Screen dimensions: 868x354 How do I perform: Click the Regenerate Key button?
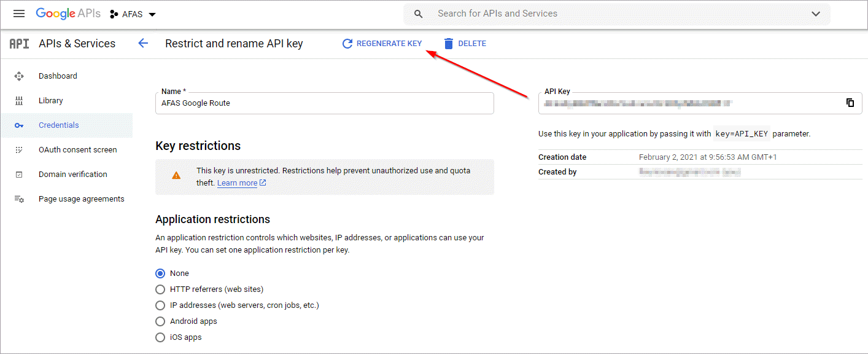click(382, 44)
